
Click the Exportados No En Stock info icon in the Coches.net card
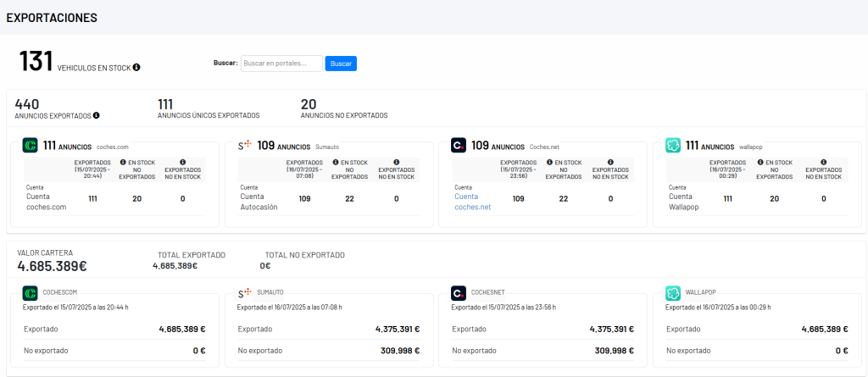(609, 161)
